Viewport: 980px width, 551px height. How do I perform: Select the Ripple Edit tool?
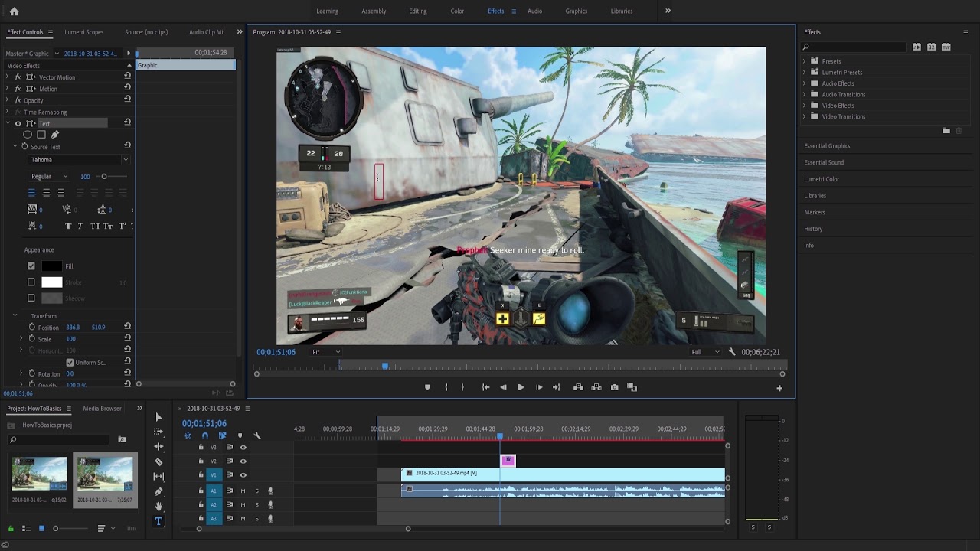click(x=158, y=446)
